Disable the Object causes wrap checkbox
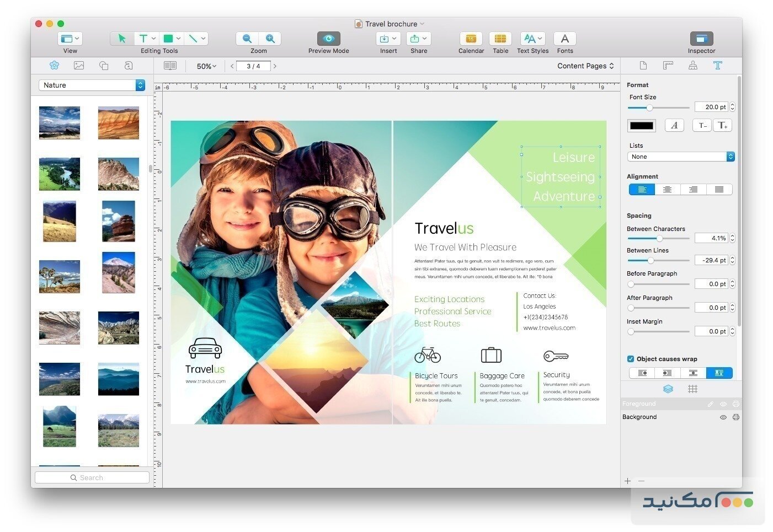The height and width of the screenshot is (532, 773). click(630, 358)
